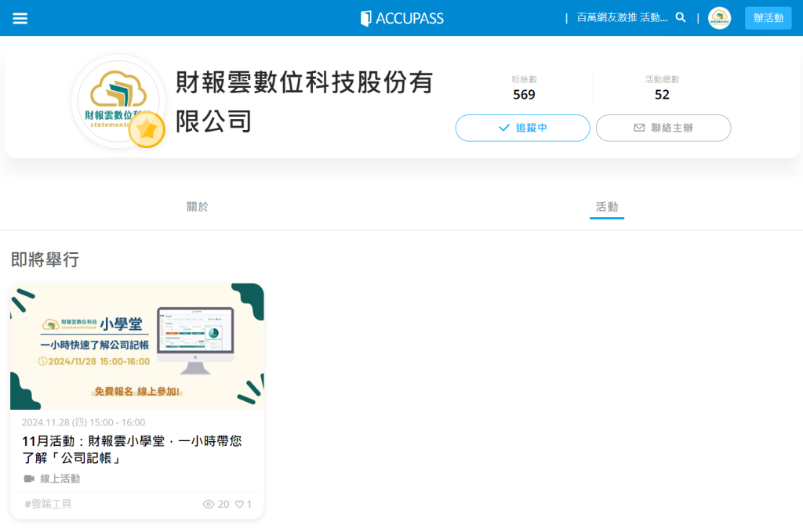Image resolution: width=803 pixels, height=532 pixels.
Task: Click the ACCUPASS logo
Action: [x=402, y=19]
